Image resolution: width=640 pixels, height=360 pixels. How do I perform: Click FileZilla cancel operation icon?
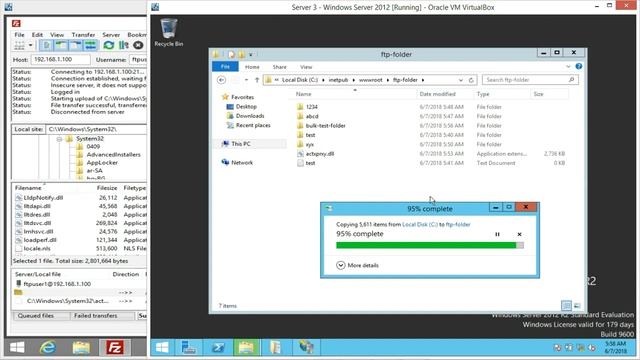click(138, 45)
